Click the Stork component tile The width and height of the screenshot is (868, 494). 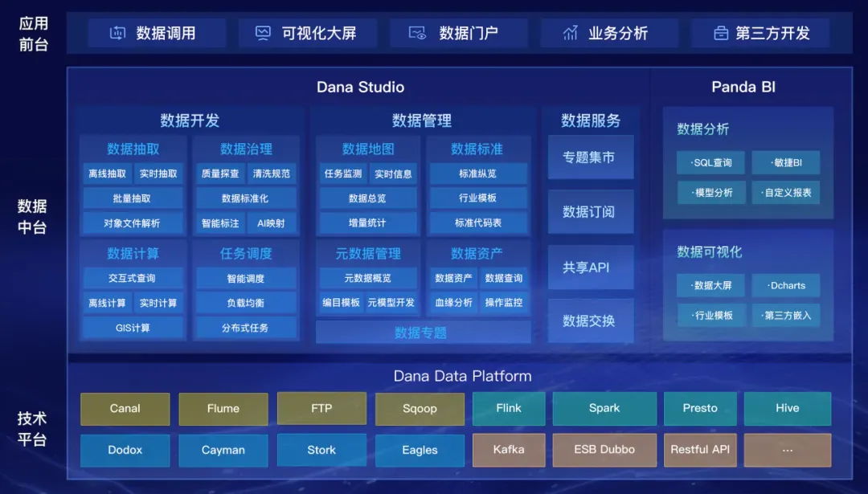click(321, 451)
